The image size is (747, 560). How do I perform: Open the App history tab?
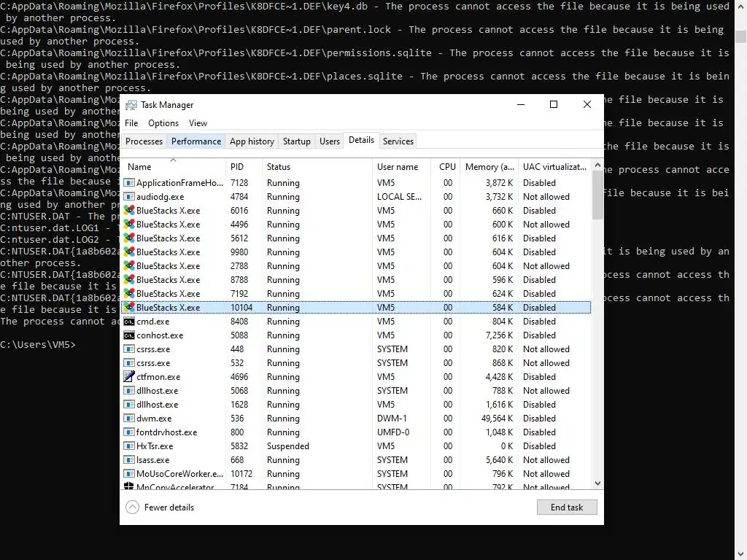tap(252, 141)
